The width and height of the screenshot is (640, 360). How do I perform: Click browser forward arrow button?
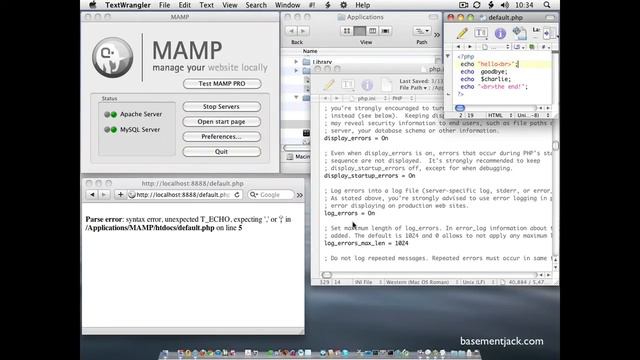pos(103,195)
